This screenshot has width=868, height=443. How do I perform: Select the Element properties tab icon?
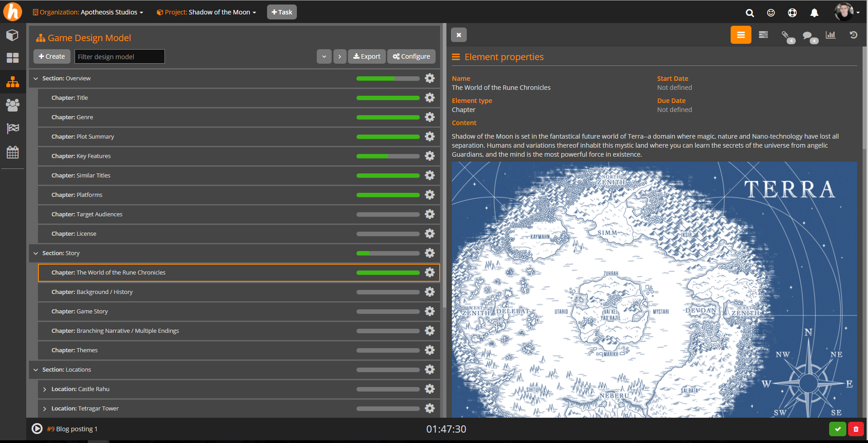tap(741, 35)
